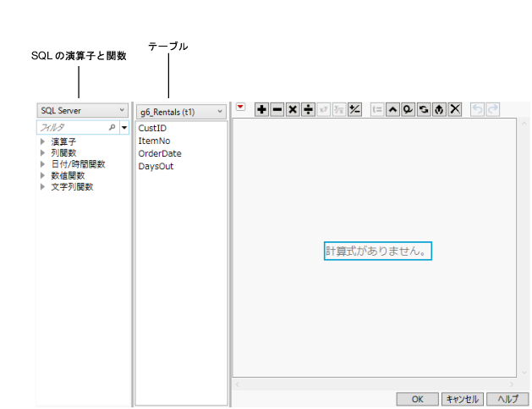532x409 pixels.
Task: Click the Subtract (minus) operator button
Action: 277,110
